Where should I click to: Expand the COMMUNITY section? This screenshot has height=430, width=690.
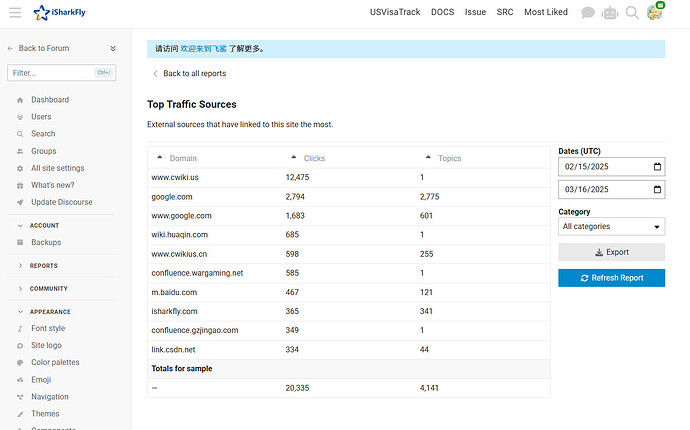20,289
